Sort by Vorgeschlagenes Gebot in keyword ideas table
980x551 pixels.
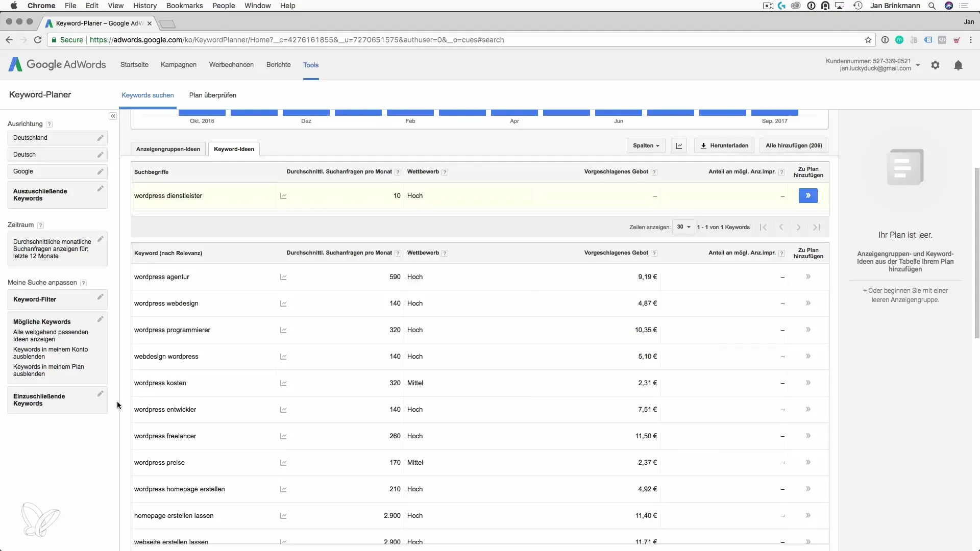[x=616, y=253]
